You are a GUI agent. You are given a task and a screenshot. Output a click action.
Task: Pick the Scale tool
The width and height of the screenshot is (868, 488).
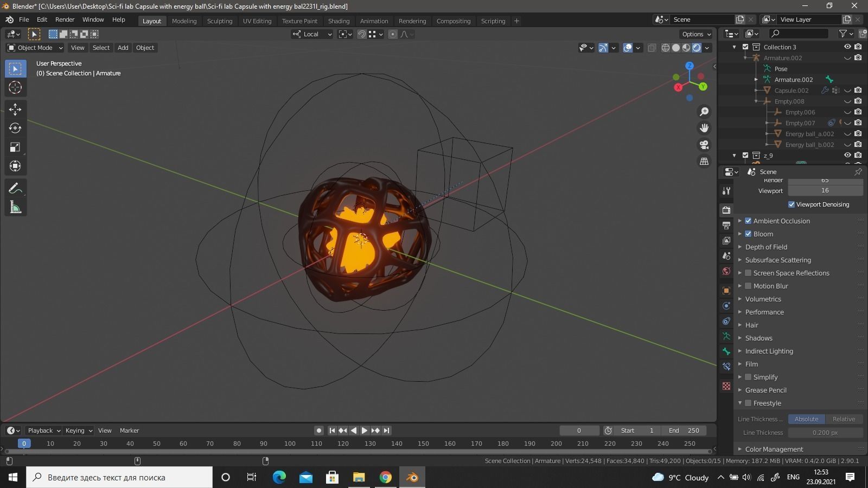click(x=15, y=147)
